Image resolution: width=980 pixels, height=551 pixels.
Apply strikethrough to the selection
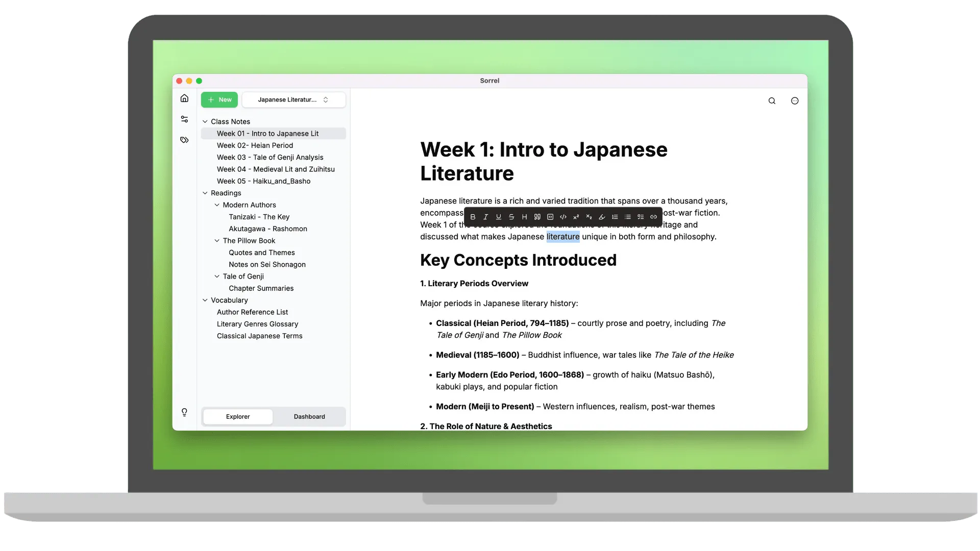tap(511, 217)
